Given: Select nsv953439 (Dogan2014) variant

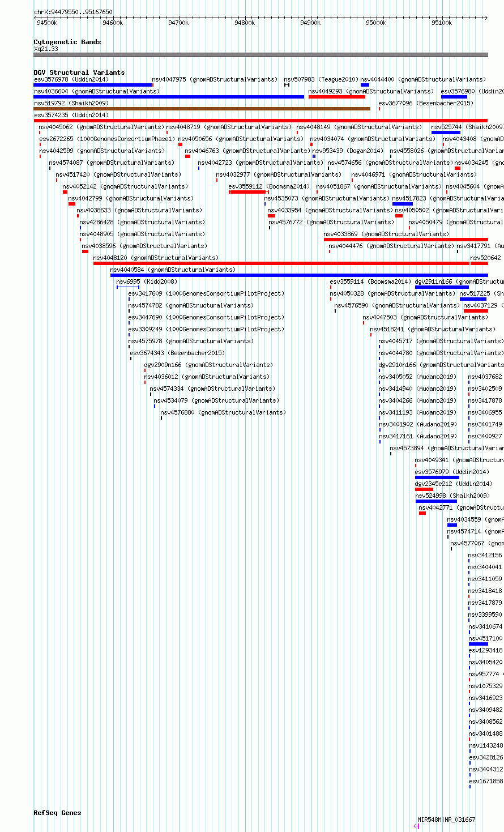Looking at the screenshot, I should pyautogui.click(x=348, y=151).
